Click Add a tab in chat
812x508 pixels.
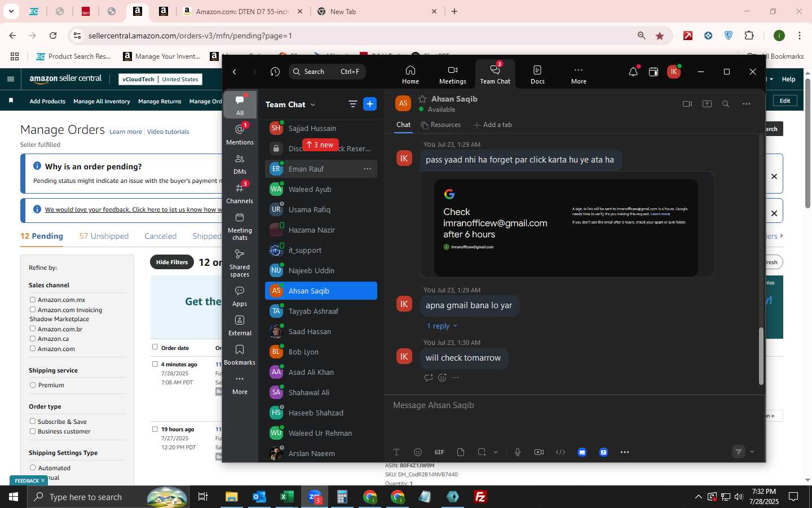coord(493,125)
